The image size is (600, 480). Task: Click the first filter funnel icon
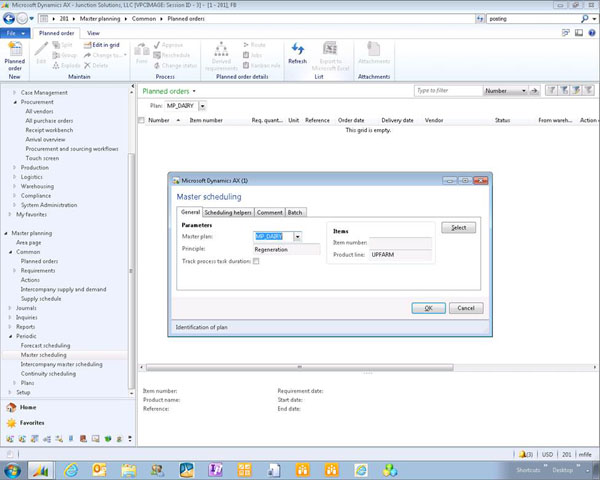(x=551, y=90)
